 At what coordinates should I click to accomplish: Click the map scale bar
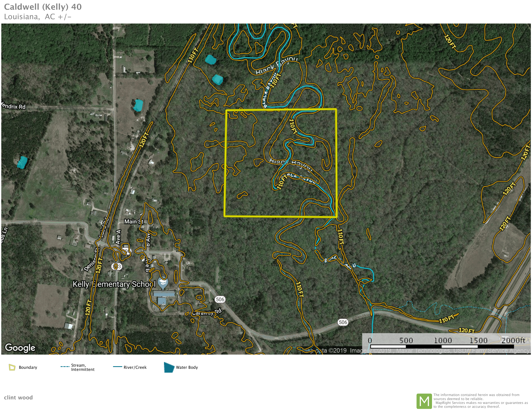(442, 346)
